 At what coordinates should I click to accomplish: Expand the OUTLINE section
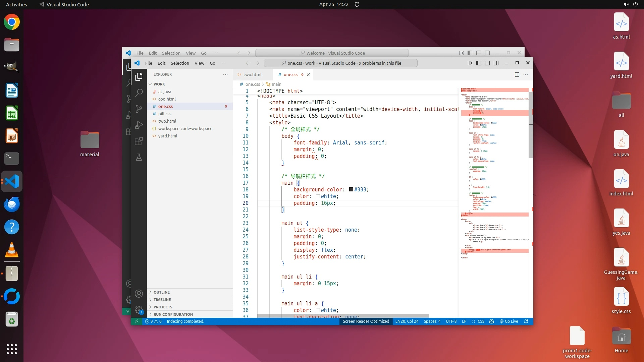162,292
